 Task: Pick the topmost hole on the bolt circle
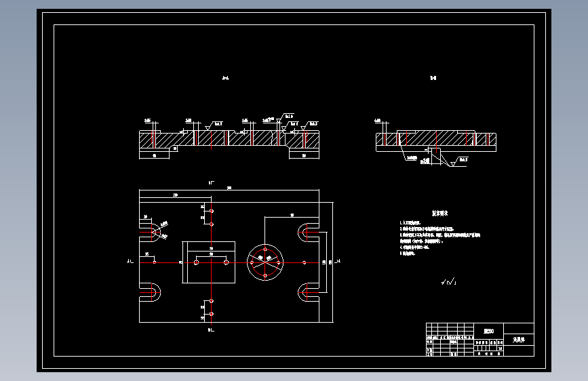click(x=265, y=249)
